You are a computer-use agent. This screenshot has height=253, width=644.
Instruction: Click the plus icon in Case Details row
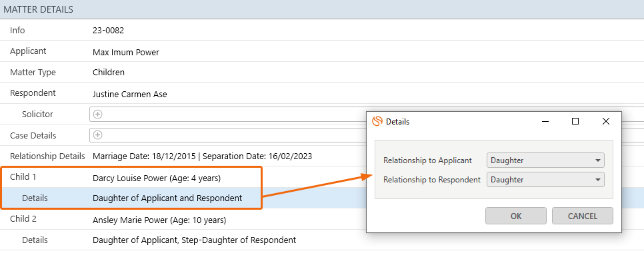coord(97,135)
